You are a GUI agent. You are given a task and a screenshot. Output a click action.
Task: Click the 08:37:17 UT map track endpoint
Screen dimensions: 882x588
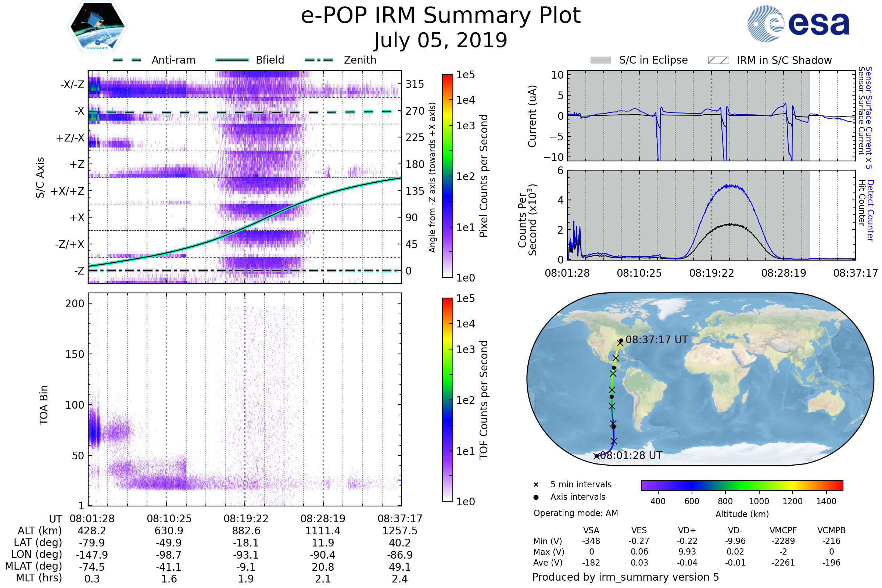tap(621, 341)
